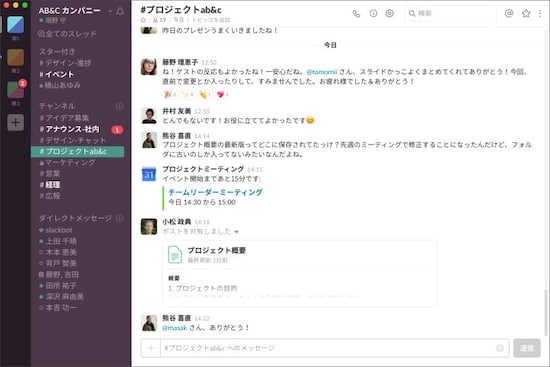
Task: Open the #経理 channel
Action: point(50,185)
